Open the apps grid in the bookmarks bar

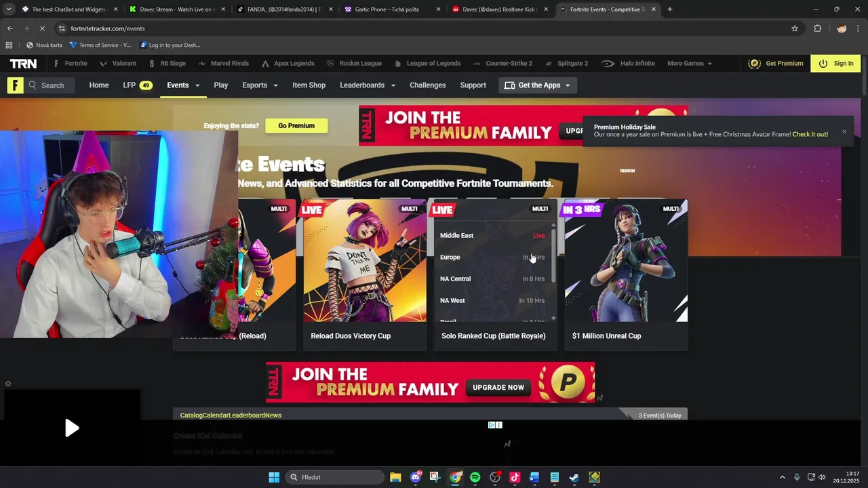(x=9, y=45)
